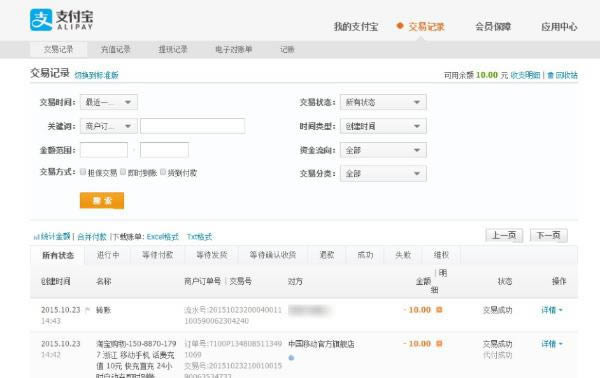The image size is (600, 378).
Task: Select the 交易记录 sub-tab
Action: click(59, 49)
